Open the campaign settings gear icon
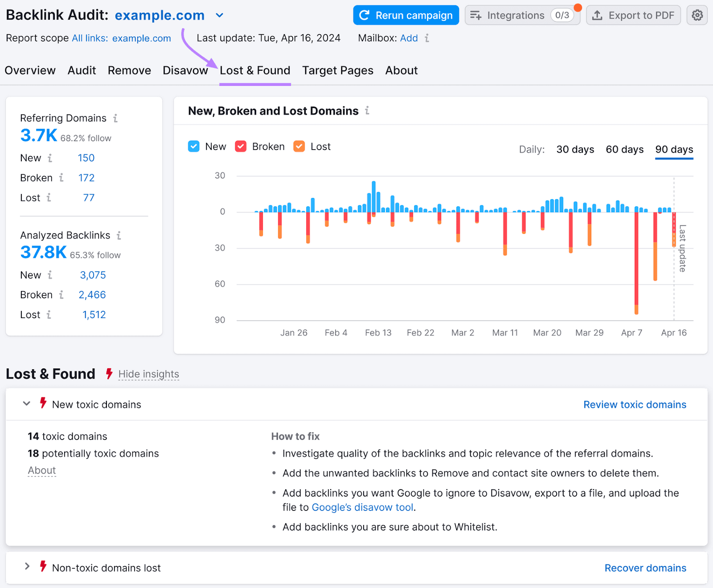The height and width of the screenshot is (588, 713). click(697, 15)
